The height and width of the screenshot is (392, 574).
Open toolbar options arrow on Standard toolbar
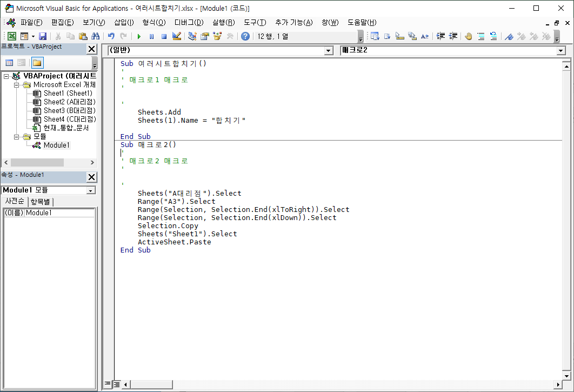[361, 38]
